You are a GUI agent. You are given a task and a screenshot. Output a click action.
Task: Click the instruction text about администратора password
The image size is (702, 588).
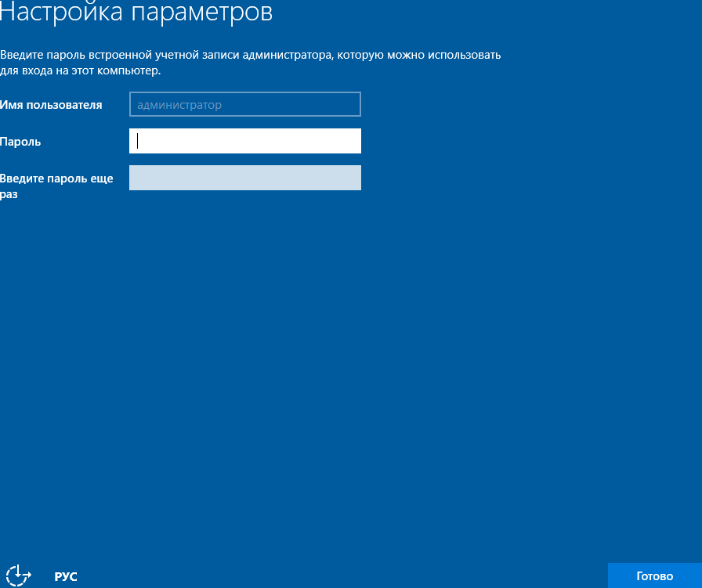point(250,63)
